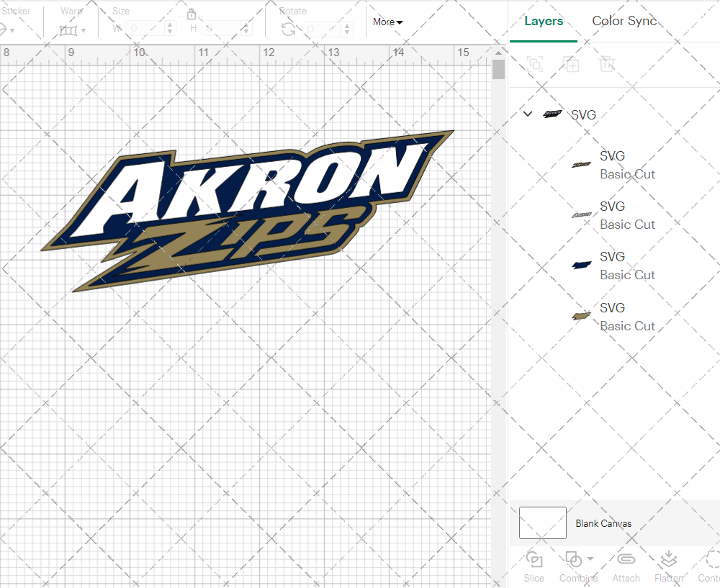The height and width of the screenshot is (588, 720).
Task: Open the Layers tab
Action: (544, 21)
